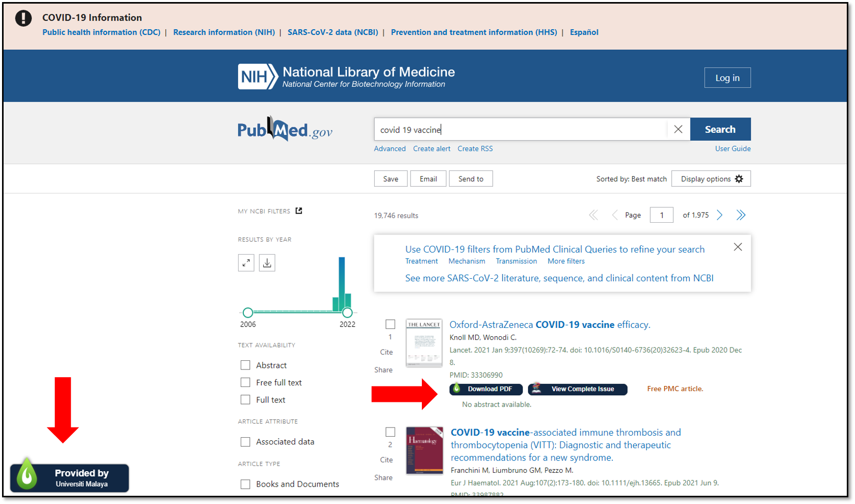The image size is (855, 504).
Task: Click the Search button
Action: pos(720,129)
